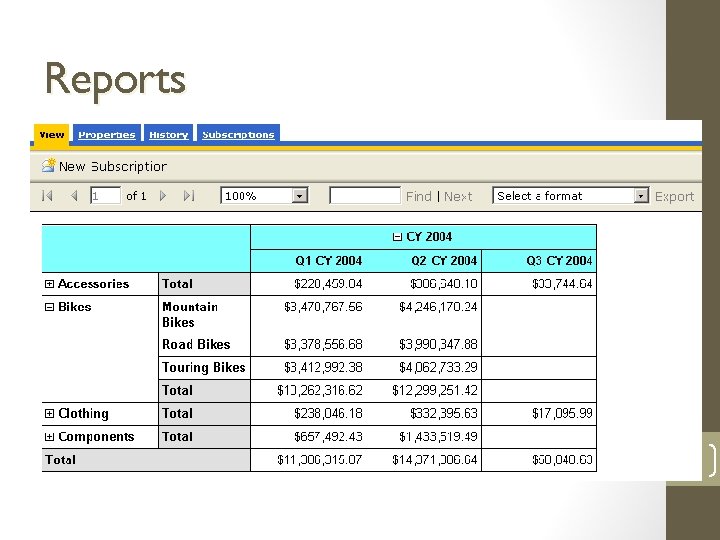Click the 'of 1' page count text
Viewport: 720px width, 540px height.
point(136,196)
